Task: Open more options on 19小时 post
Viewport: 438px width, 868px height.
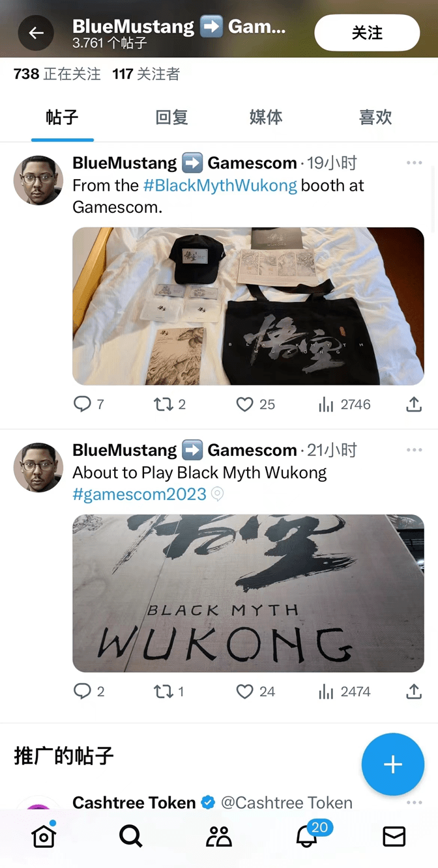Action: [x=414, y=163]
